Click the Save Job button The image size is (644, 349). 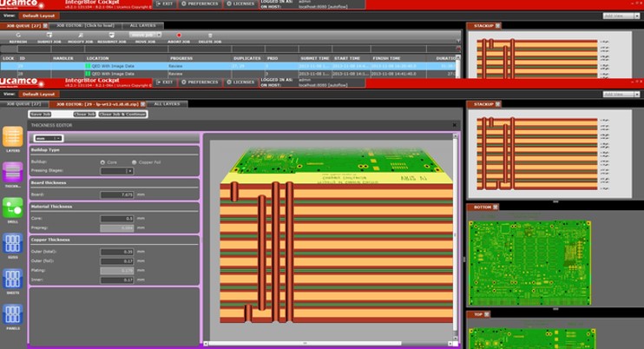pyautogui.click(x=41, y=114)
